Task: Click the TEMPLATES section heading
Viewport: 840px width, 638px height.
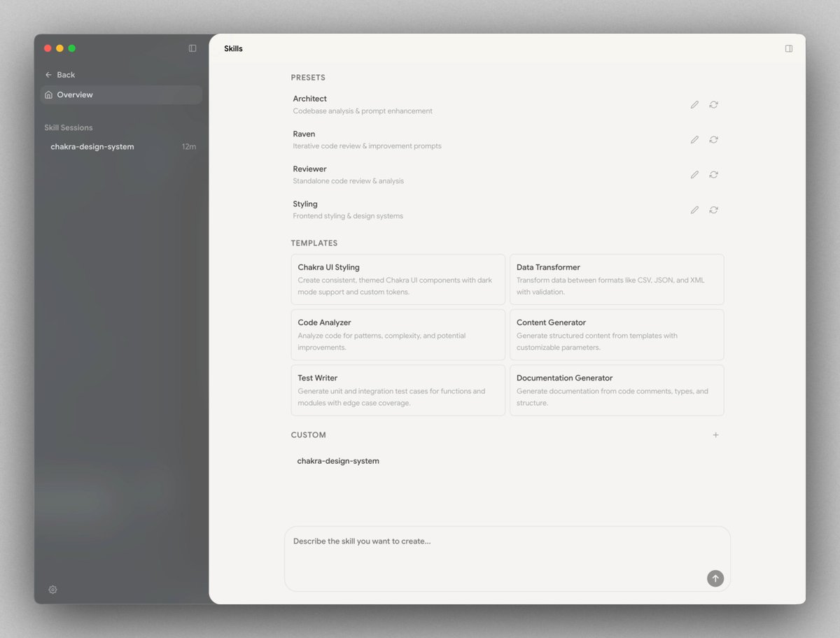Action: pos(314,243)
